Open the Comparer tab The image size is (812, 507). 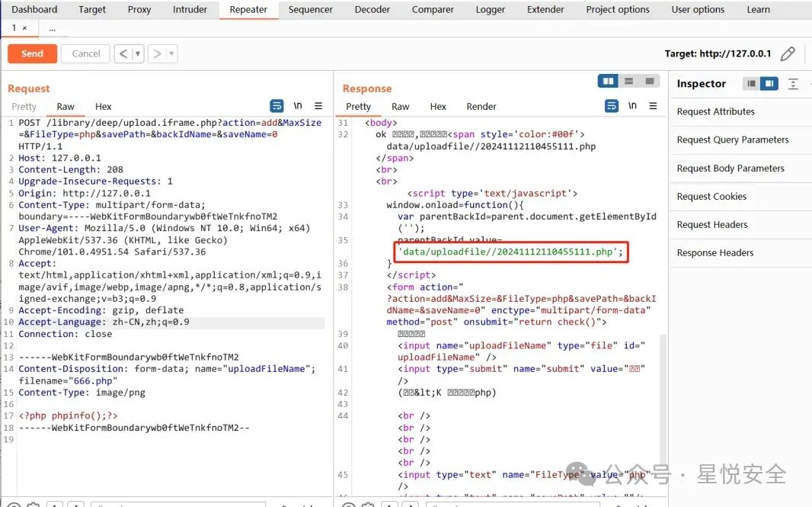[x=433, y=9]
